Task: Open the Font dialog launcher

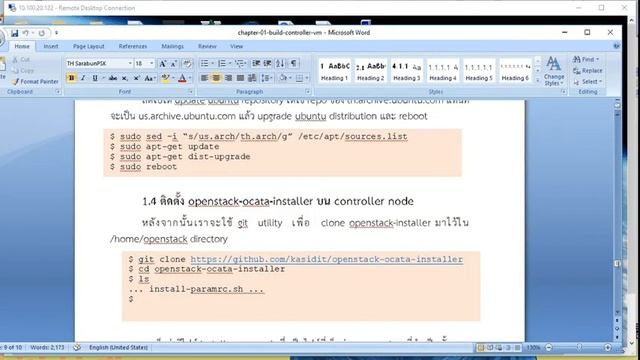Action: [x=190, y=92]
